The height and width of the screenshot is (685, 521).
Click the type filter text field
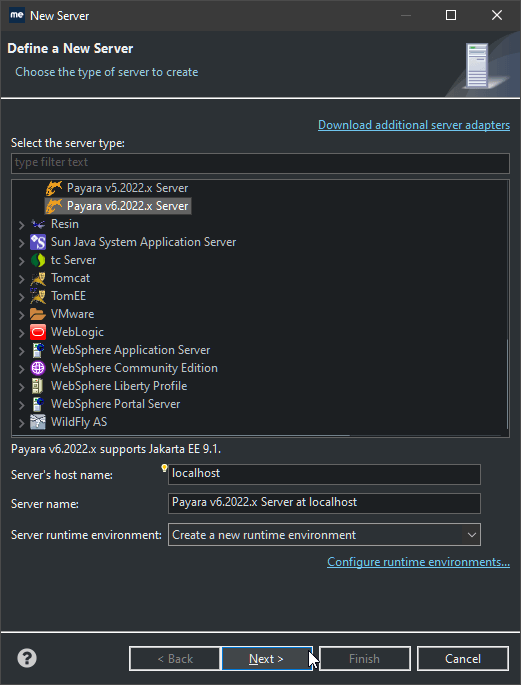pyautogui.click(x=260, y=163)
